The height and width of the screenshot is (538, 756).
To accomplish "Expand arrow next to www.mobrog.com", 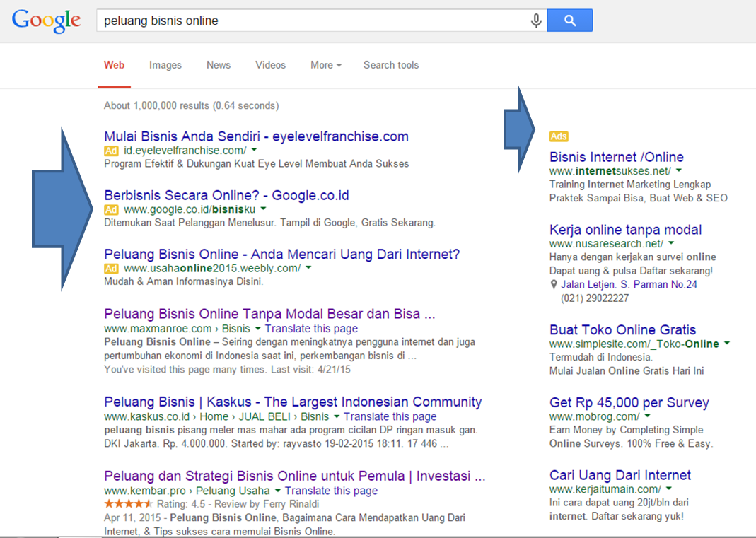I will [648, 416].
